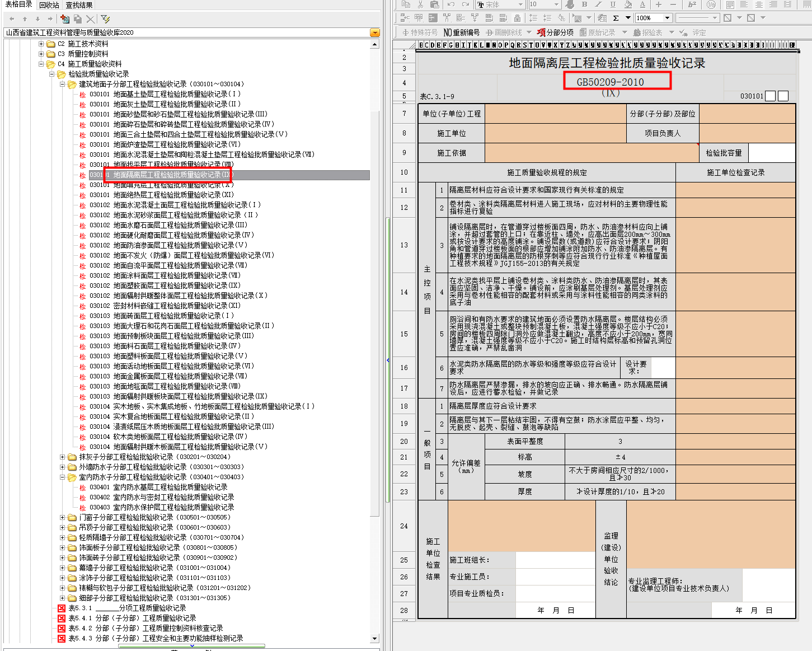Viewport: 812px width, 651px height.
Task: Click the add new table icon
Action: click(65, 19)
